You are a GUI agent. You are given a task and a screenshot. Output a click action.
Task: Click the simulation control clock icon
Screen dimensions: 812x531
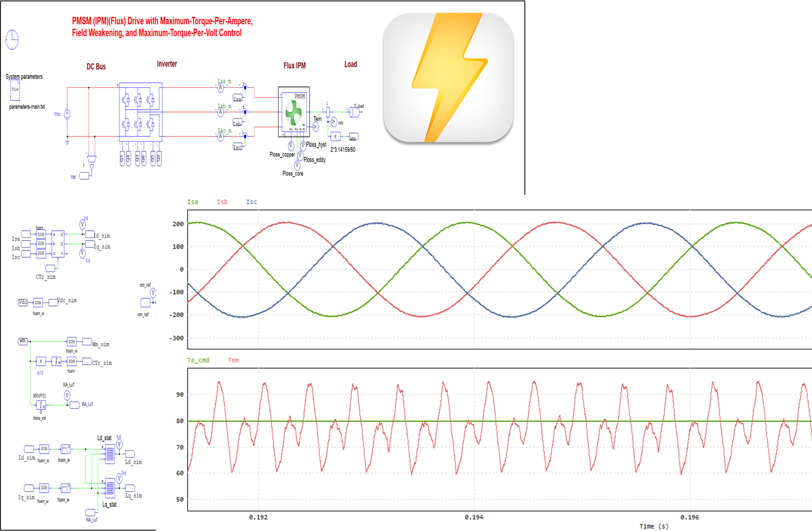pos(12,40)
